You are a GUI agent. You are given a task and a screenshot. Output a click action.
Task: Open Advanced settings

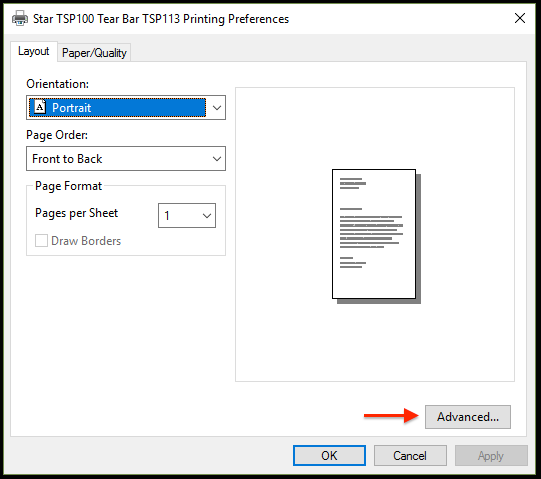(x=468, y=417)
